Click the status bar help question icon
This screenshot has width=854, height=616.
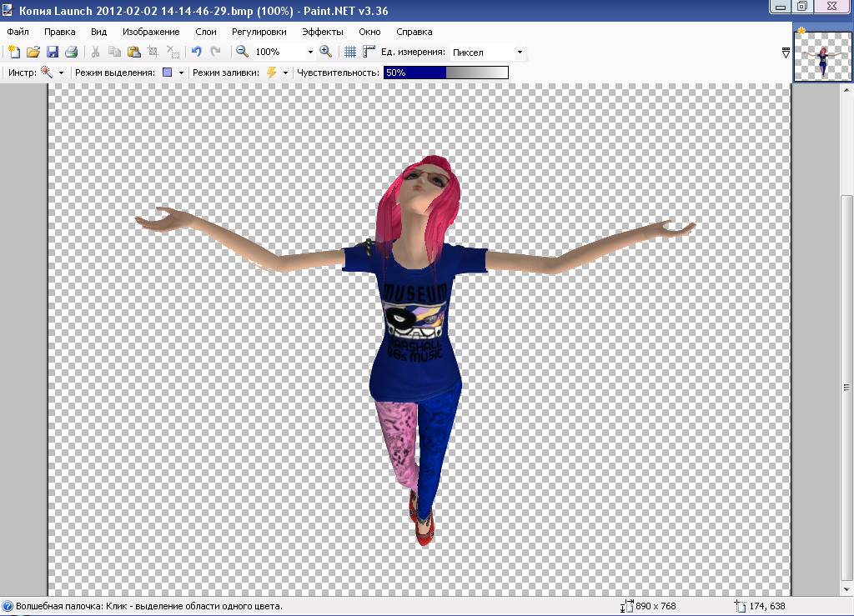[8, 606]
